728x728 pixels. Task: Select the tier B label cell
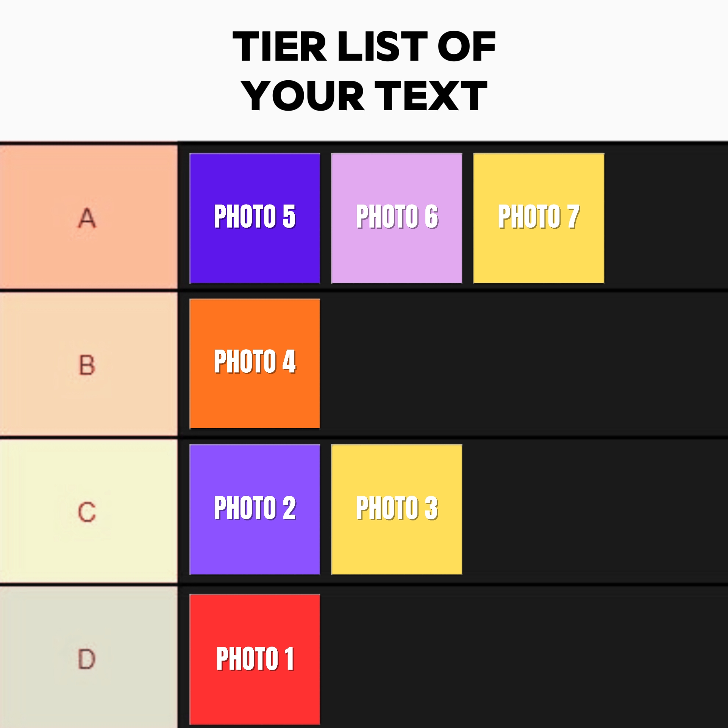coord(88,364)
